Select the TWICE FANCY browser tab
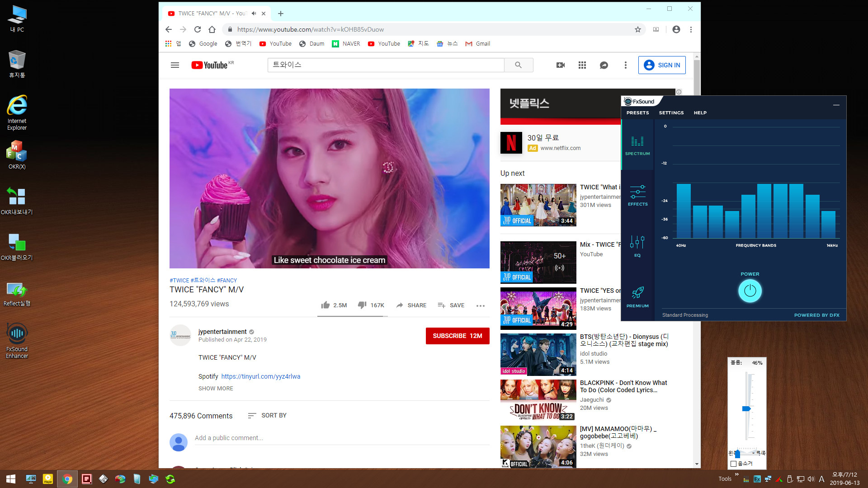868x488 pixels. click(x=212, y=14)
